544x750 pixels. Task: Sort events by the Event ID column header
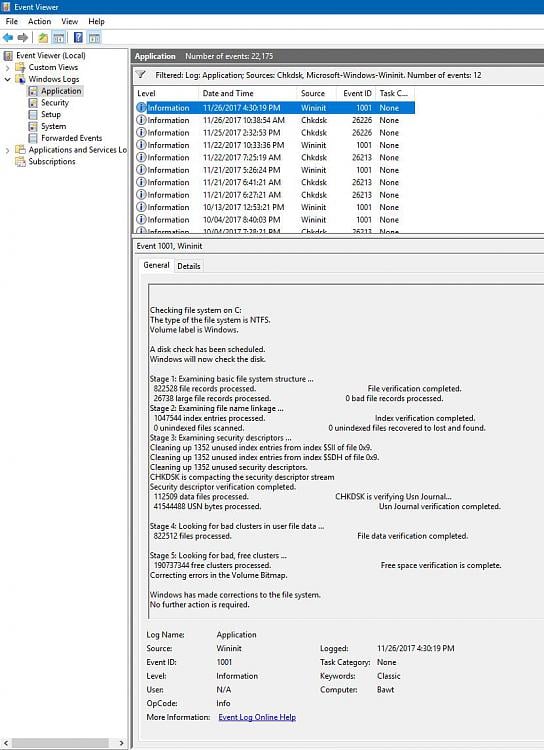click(356, 93)
